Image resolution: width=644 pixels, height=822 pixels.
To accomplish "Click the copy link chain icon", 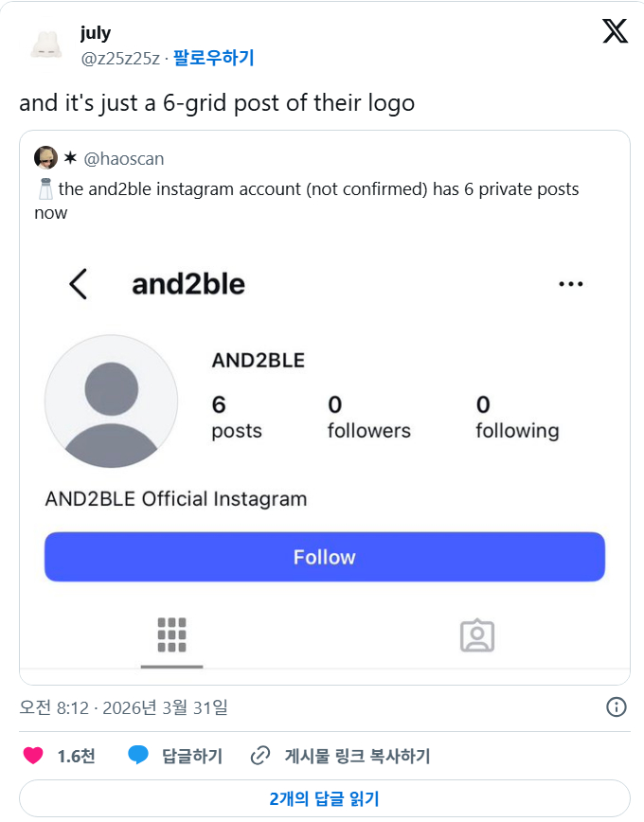I will click(x=260, y=756).
